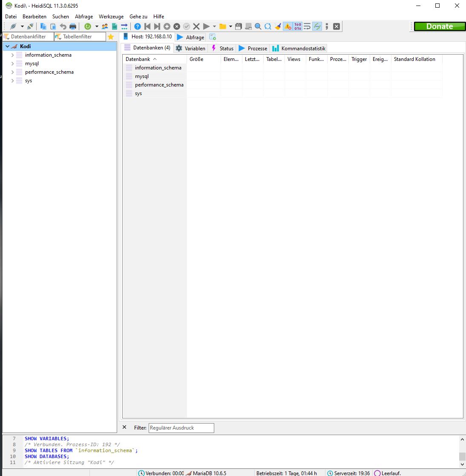Click the Datenbankfilter input field
This screenshot has height=476, width=466.
[28, 36]
